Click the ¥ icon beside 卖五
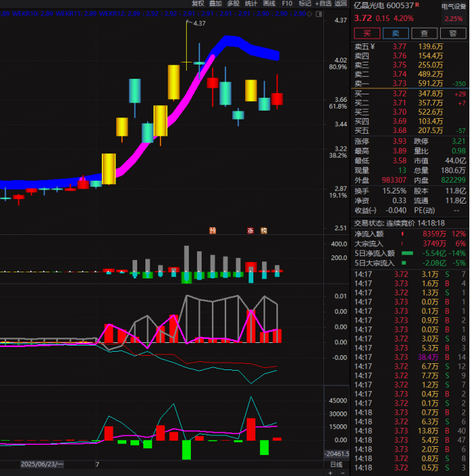Viewport: 470px width, 476px height. [x=373, y=46]
